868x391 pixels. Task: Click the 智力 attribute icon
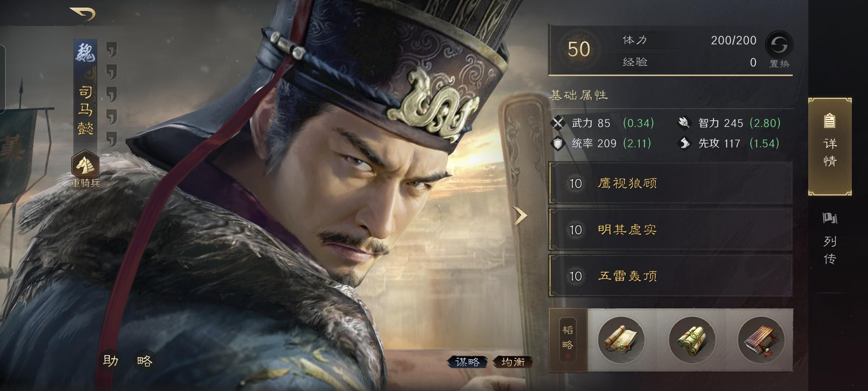tap(684, 123)
